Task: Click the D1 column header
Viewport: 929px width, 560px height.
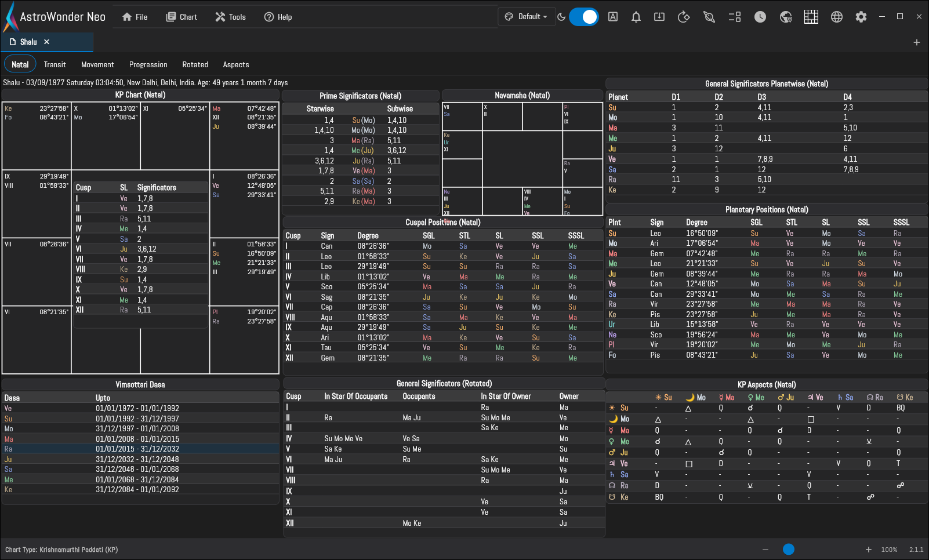Action: (x=676, y=97)
